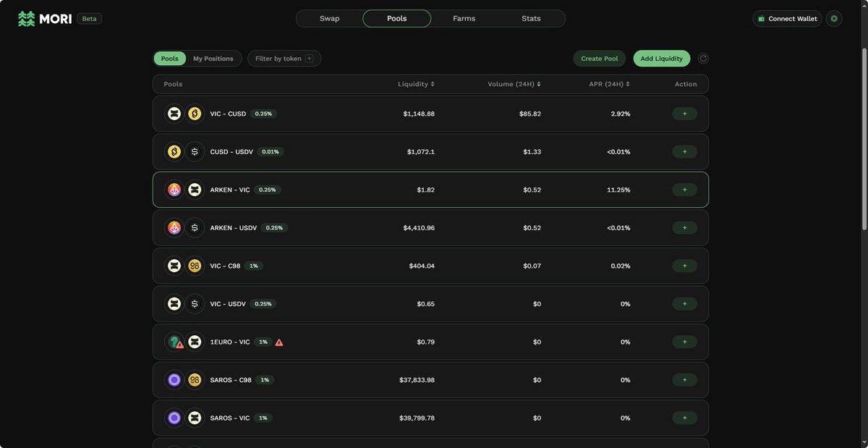868x448 pixels.
Task: Click the CUSD coin icon in VIC - CUSD row
Action: tap(195, 114)
